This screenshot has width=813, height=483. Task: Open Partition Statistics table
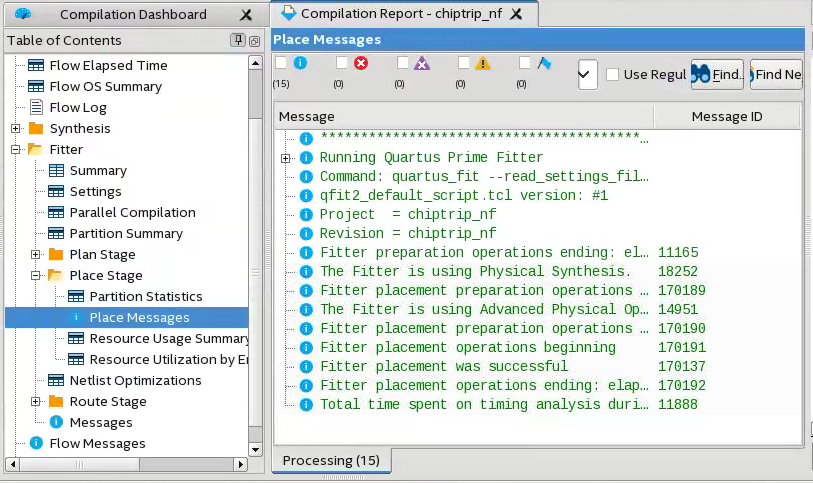(145, 296)
